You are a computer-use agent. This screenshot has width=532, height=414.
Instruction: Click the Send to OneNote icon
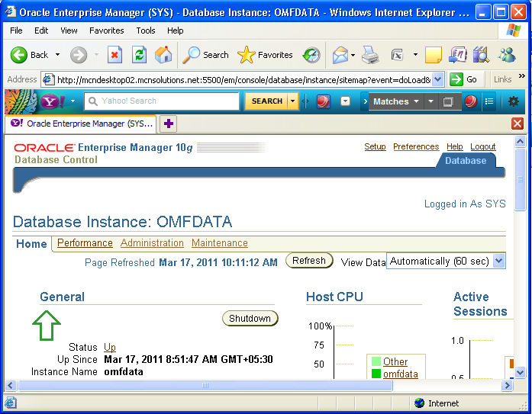(x=457, y=55)
